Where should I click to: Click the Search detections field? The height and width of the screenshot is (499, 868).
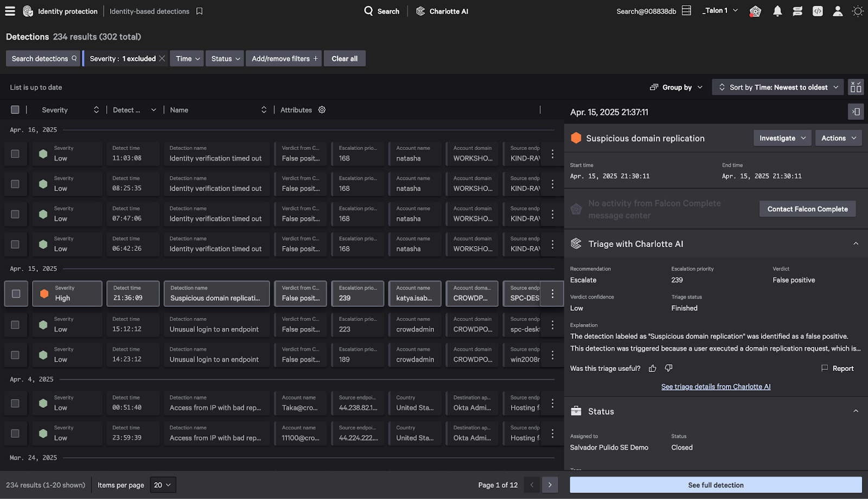pos(43,59)
